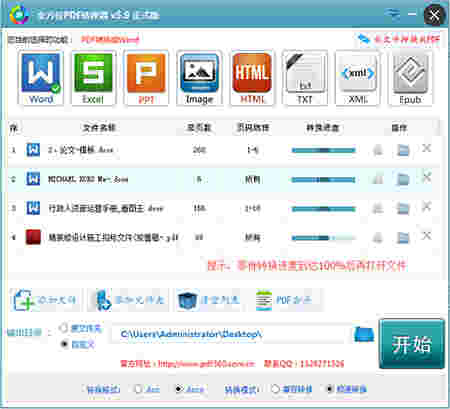Click the Word file icon in row 1
Screen dimensions: 450x409
tap(33, 150)
